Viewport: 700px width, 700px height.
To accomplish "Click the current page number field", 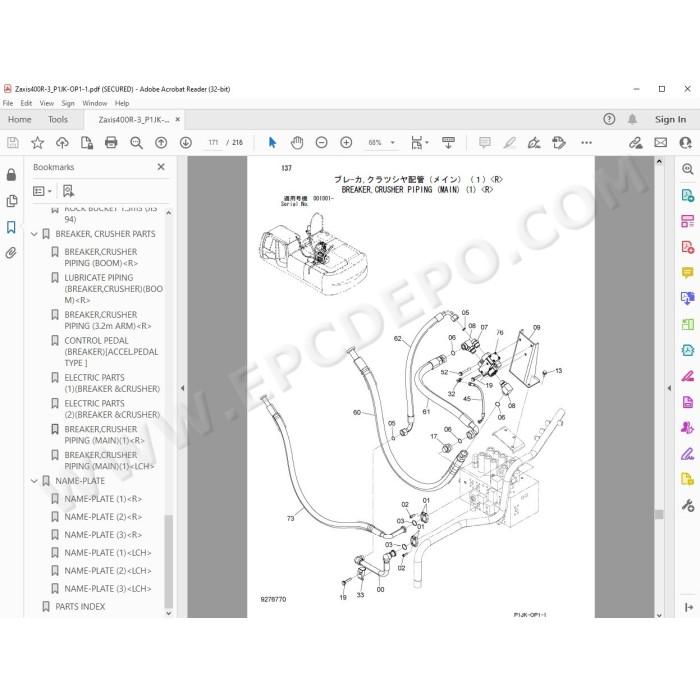I will click(213, 142).
